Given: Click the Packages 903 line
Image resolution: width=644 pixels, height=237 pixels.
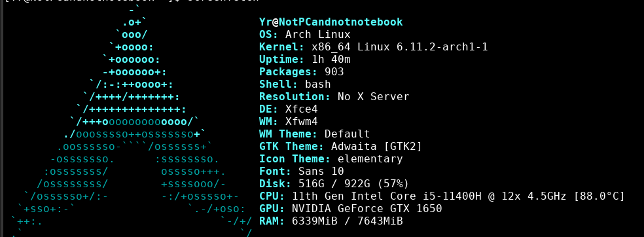Looking at the screenshot, I should coord(302,72).
